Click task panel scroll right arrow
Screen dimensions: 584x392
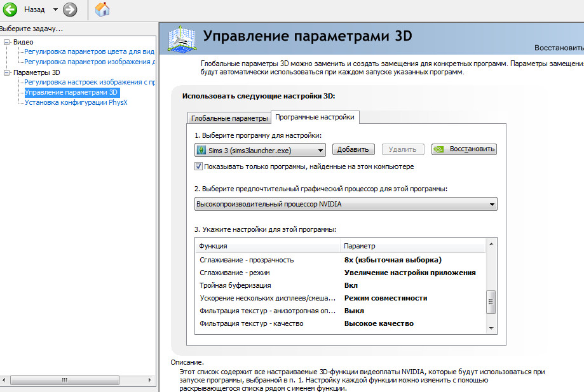pos(150,380)
